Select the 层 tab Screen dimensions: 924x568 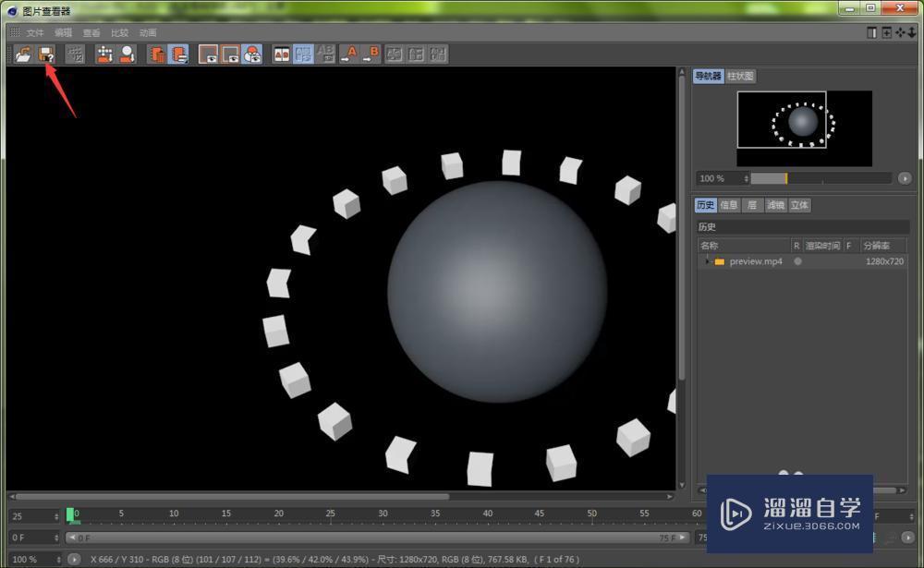tap(752, 205)
